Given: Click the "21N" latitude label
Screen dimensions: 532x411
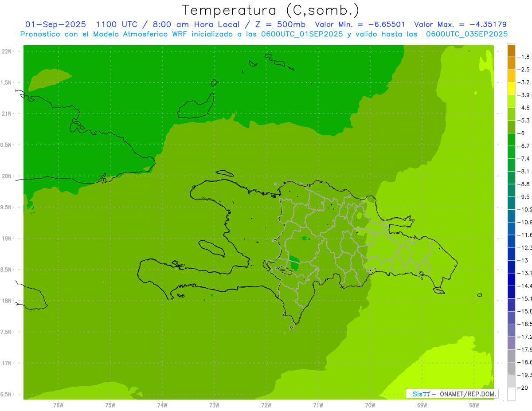Looking at the screenshot, I should coord(7,114).
